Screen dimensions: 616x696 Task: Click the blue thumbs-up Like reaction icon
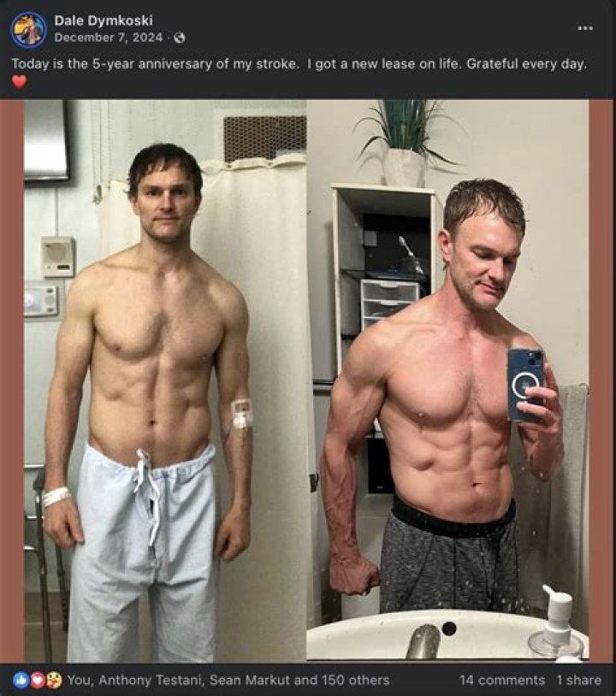tap(21, 680)
